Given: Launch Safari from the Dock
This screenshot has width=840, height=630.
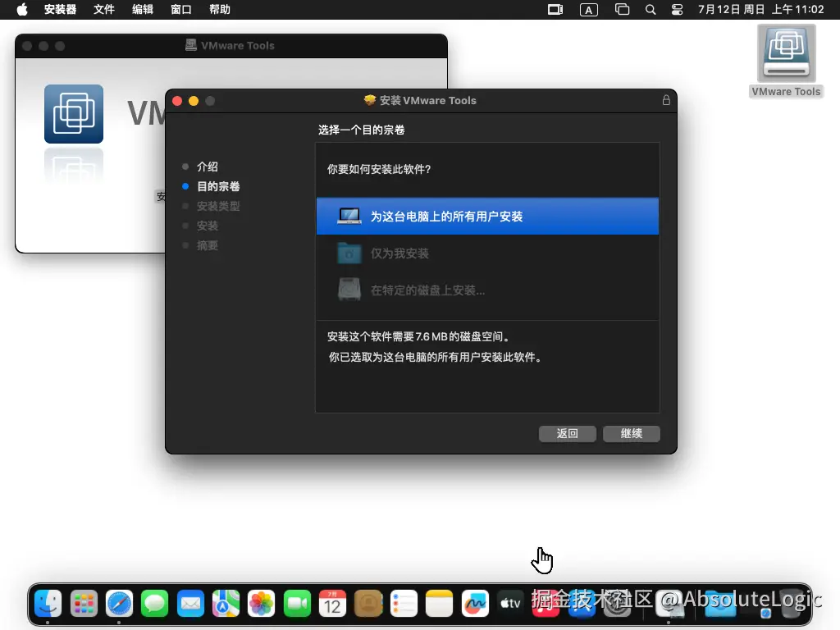Looking at the screenshot, I should (x=119, y=604).
